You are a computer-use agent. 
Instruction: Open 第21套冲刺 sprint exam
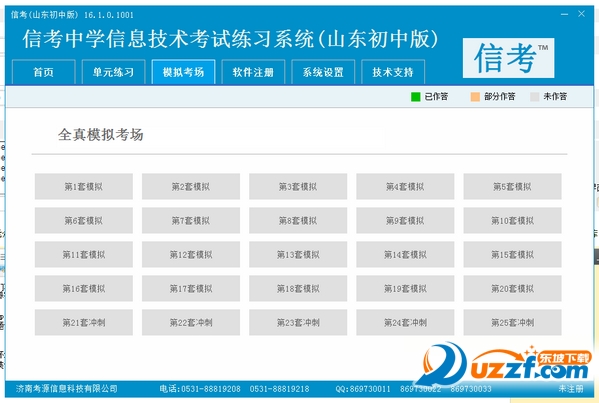[84, 322]
